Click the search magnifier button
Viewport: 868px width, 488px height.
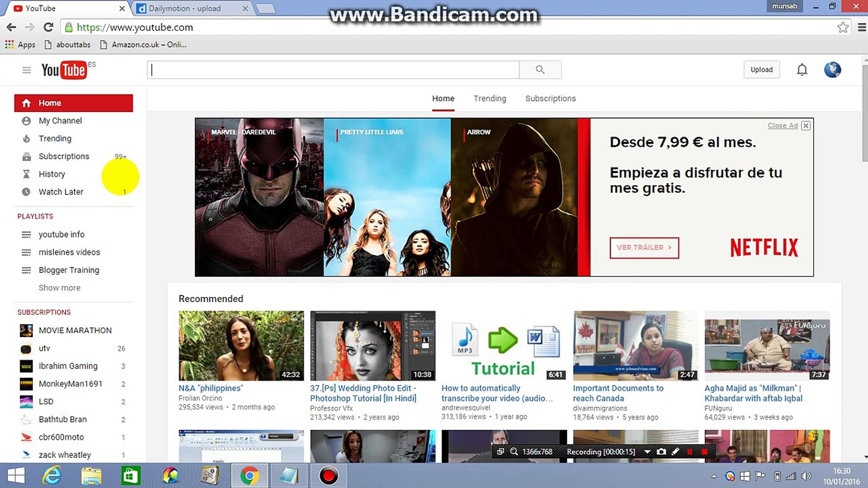[x=540, y=70]
